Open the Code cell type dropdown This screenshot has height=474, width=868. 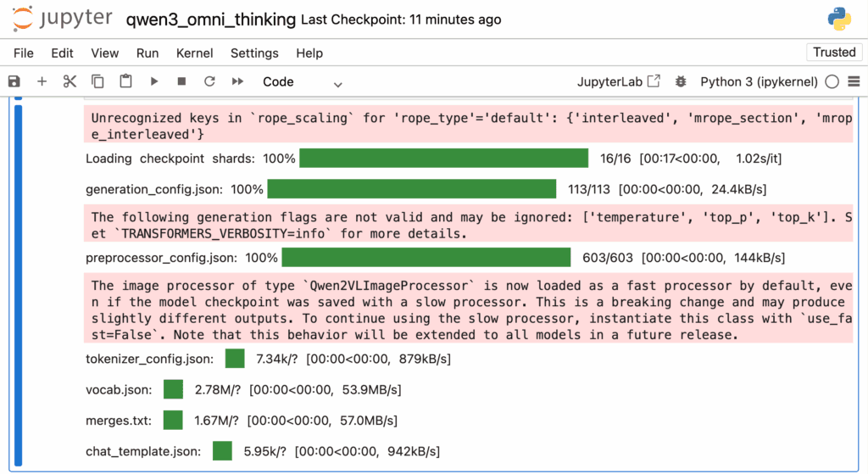click(302, 82)
